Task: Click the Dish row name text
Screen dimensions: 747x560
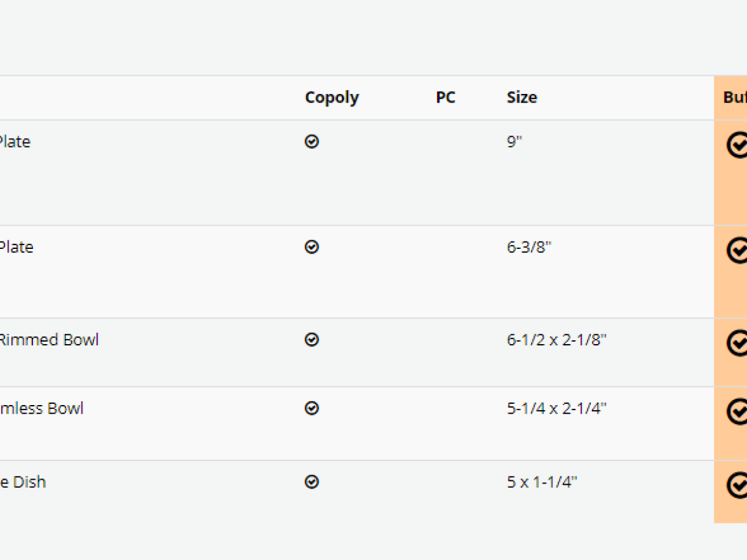Action: click(22, 482)
